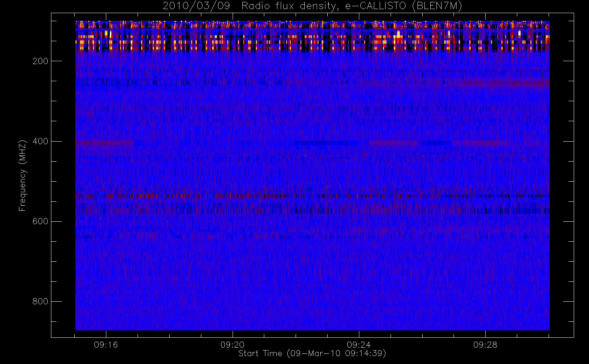The width and height of the screenshot is (589, 364).
Task: Select the 400 frequency tick label
Action: point(40,141)
